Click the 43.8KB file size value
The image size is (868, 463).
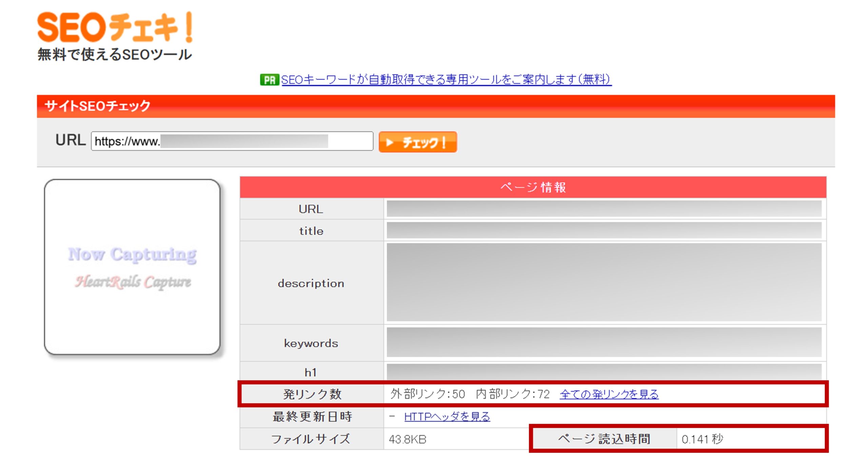pos(407,439)
